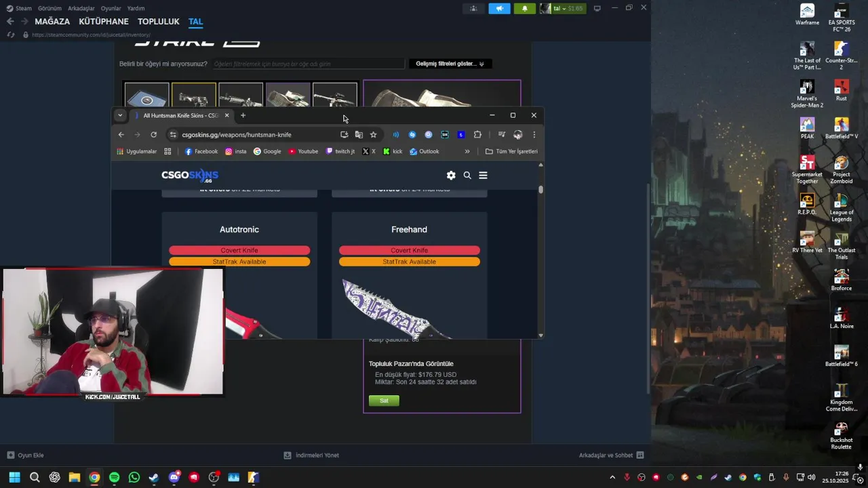This screenshot has width=868, height=488.
Task: Open Chrome profile avatar
Action: coord(517,134)
